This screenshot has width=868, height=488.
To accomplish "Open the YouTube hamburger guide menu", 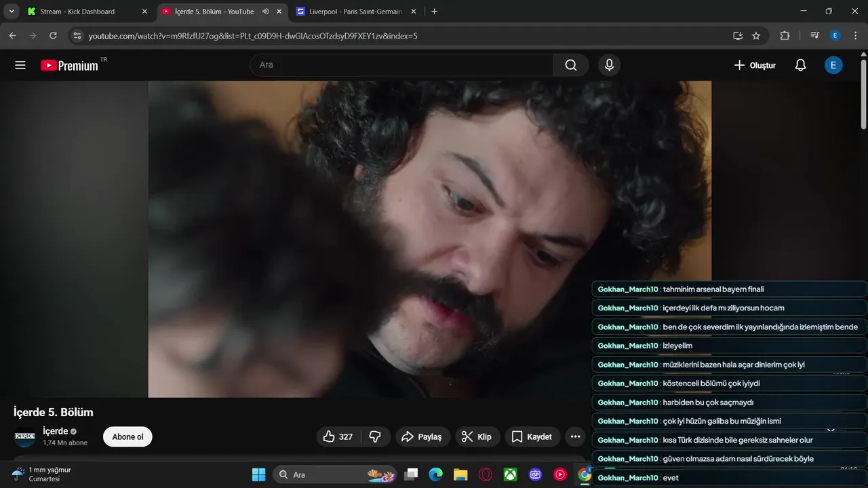I will click(20, 65).
